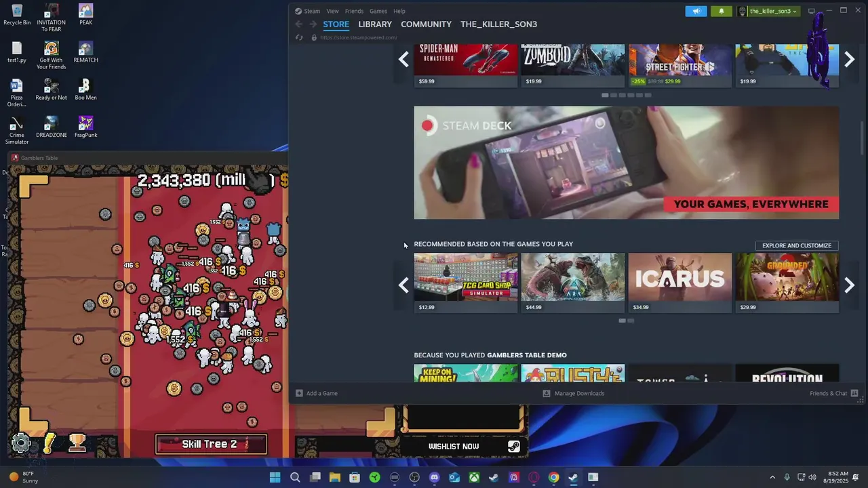Switch Steam to Big Picture mode icon

point(811,11)
